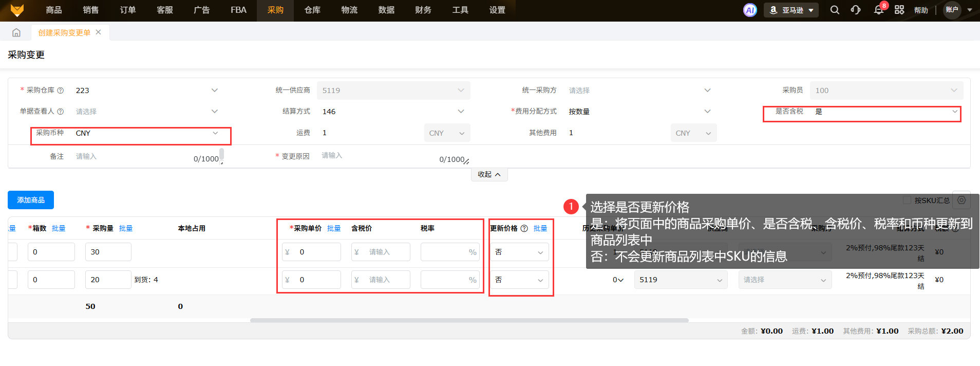Open the notifications bell icon
Image resolution: width=980 pixels, height=366 pixels.
pos(879,10)
